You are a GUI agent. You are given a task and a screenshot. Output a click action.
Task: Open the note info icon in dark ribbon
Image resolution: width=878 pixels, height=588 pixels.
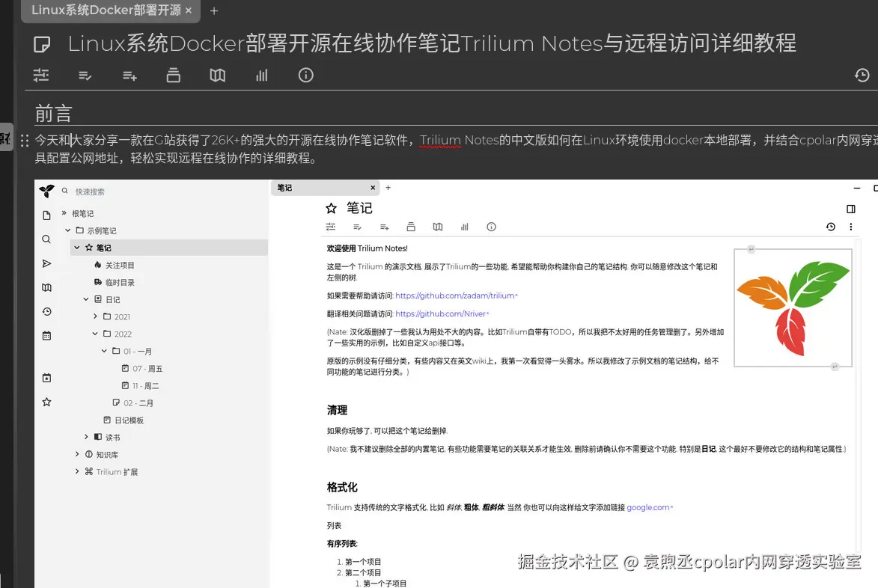coord(305,75)
